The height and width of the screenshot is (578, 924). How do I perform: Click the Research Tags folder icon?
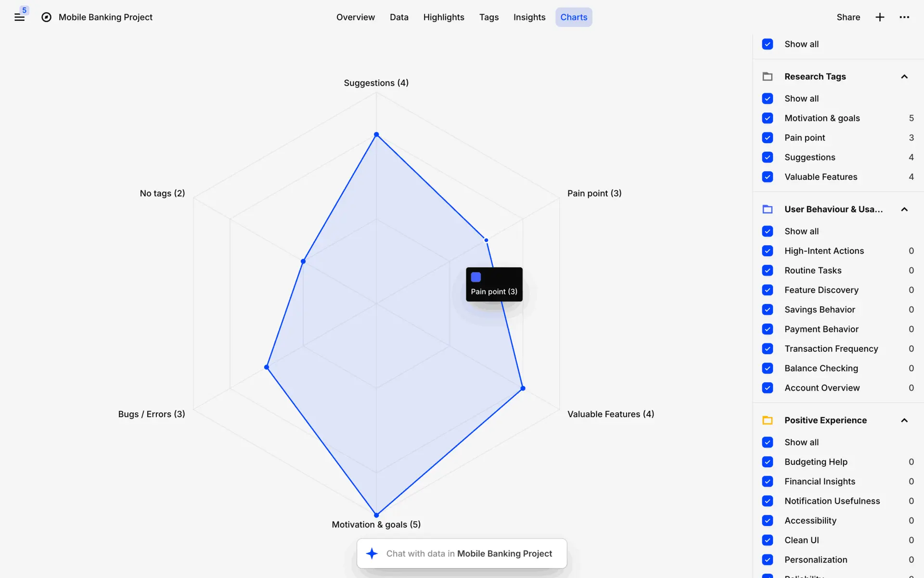pyautogui.click(x=768, y=77)
